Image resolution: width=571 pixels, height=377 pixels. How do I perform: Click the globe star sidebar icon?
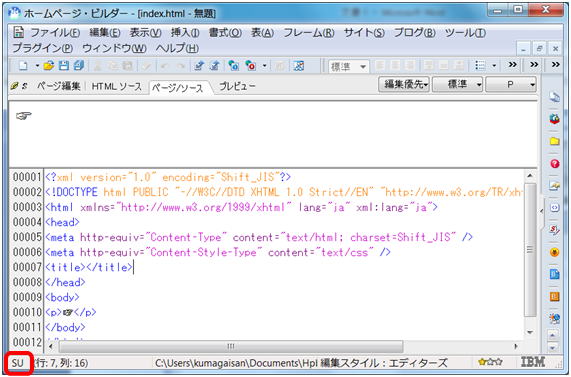[x=554, y=319]
